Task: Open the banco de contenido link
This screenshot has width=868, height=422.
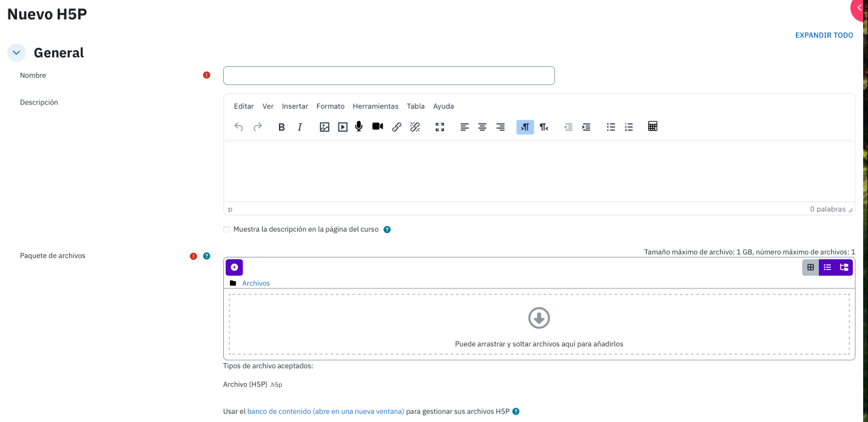Action: (326, 411)
